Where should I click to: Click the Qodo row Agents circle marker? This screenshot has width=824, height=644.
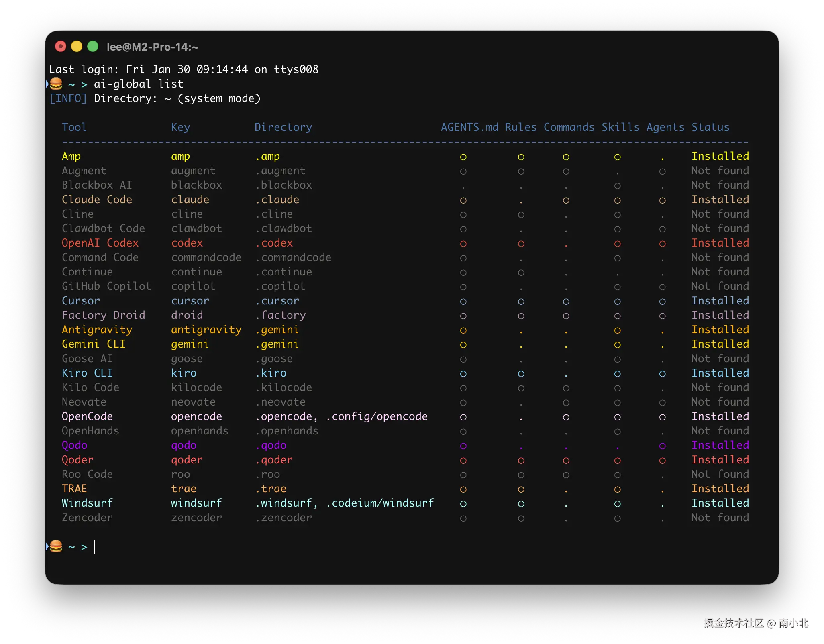point(662,446)
